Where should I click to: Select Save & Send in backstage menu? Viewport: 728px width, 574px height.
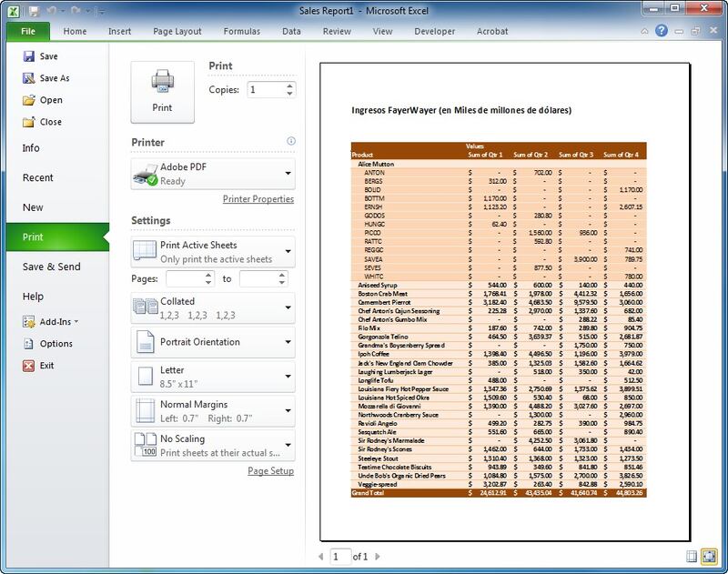tap(51, 267)
